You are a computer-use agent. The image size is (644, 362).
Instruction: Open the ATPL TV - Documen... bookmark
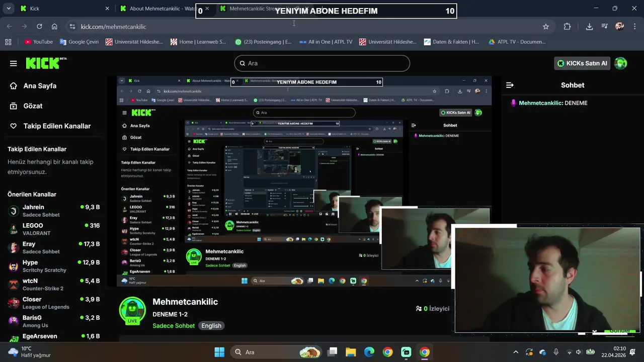(x=517, y=42)
